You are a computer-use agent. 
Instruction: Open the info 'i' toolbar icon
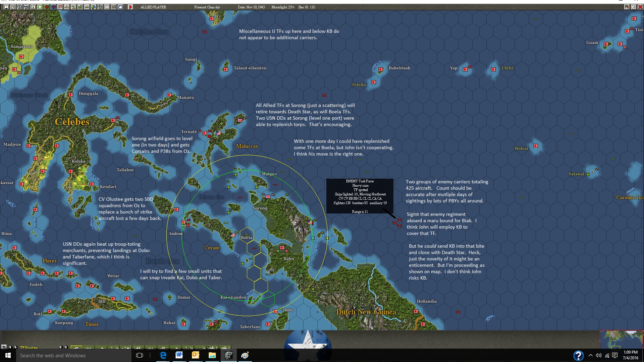(x=33, y=7)
